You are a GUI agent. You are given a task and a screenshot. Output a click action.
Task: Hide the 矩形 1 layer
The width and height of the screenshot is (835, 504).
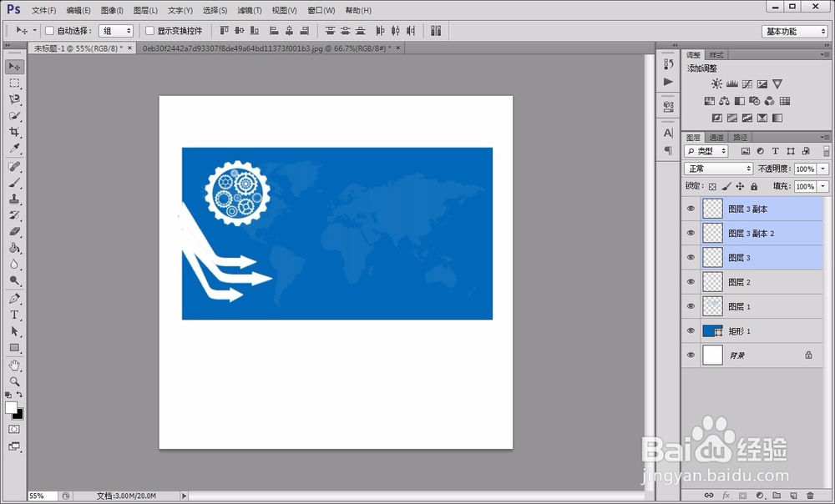[691, 331]
